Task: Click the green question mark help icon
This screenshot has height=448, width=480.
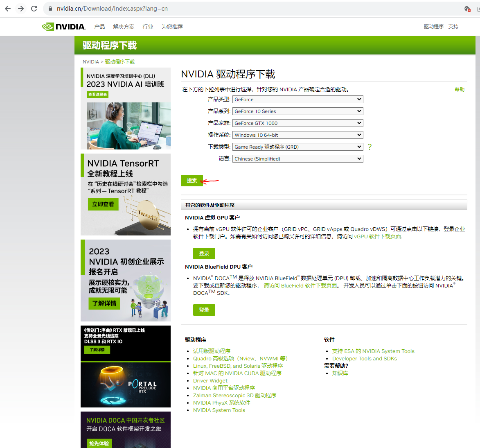Action: 370,147
